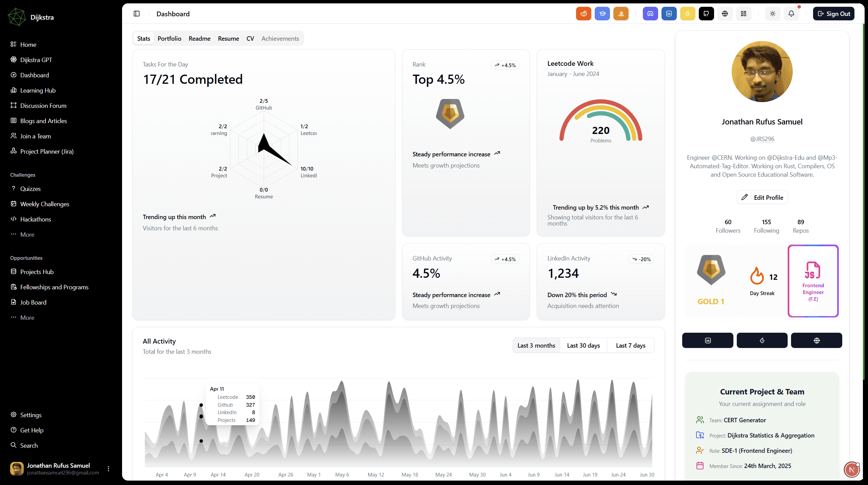Switch to the Portfolio tab

[169, 39]
